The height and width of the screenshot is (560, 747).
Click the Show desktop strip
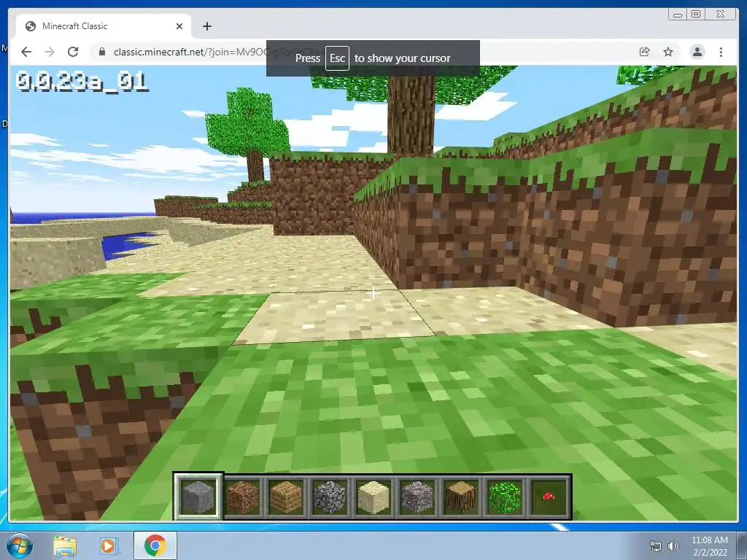(x=742, y=545)
